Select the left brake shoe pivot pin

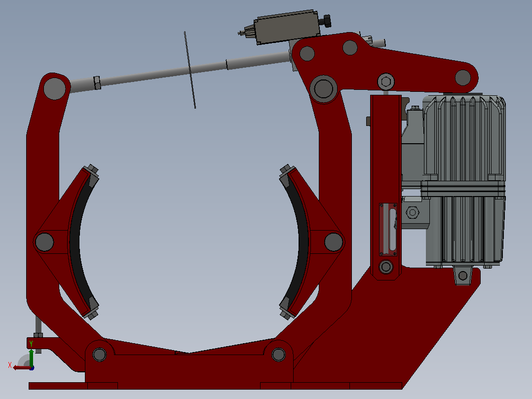pyautogui.click(x=44, y=242)
